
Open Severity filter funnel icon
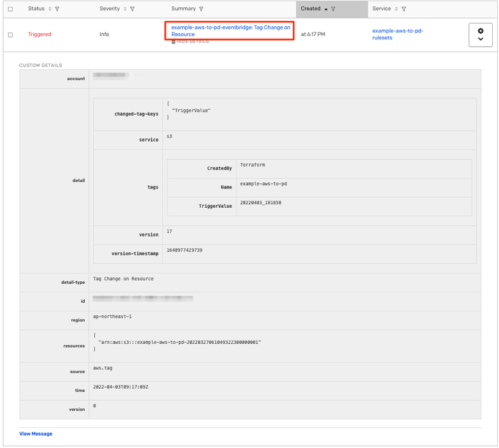click(x=132, y=9)
